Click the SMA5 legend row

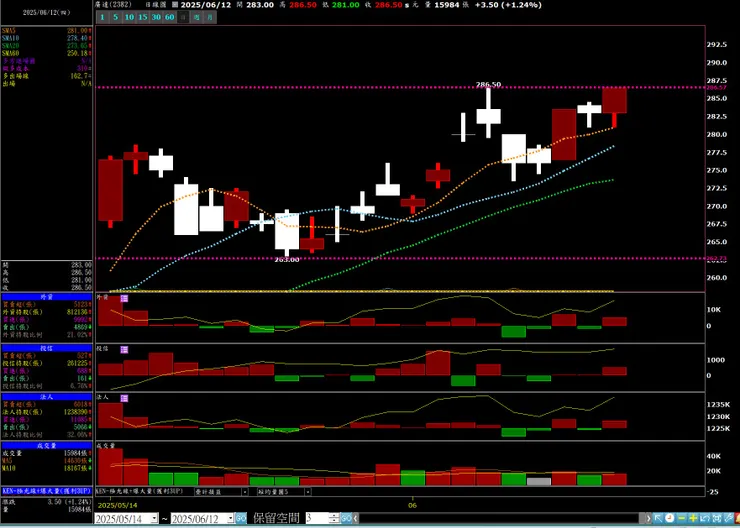(47, 30)
